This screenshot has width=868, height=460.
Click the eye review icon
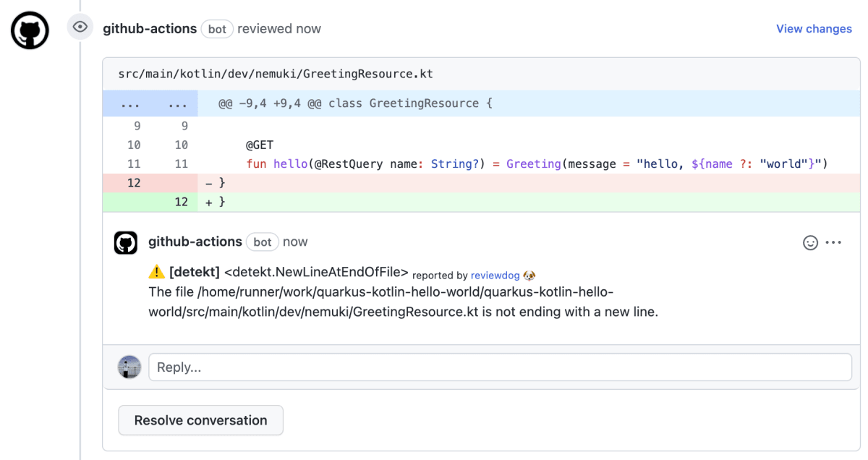click(80, 27)
